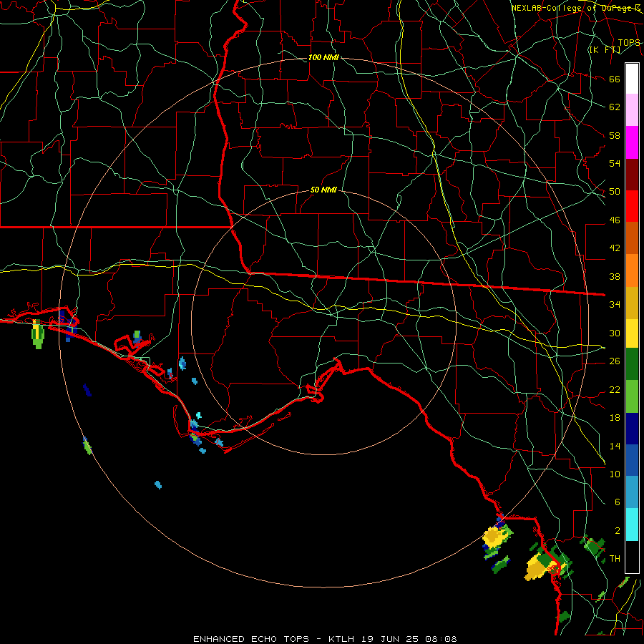Click the light blue legend swatch
644x644 pixels.
click(x=632, y=492)
